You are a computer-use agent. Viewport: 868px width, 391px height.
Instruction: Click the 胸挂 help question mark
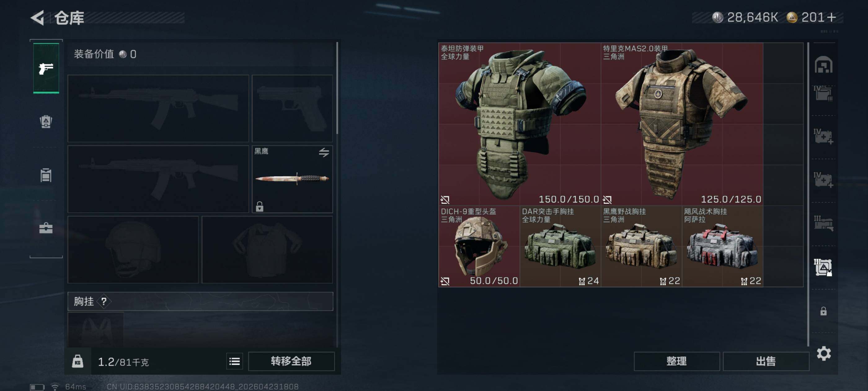(x=104, y=301)
